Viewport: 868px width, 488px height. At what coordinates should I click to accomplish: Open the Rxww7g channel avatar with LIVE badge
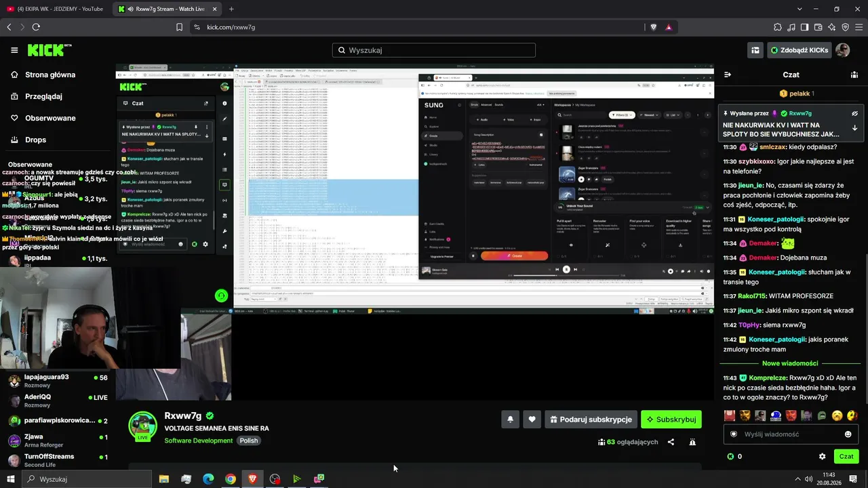pyautogui.click(x=143, y=426)
